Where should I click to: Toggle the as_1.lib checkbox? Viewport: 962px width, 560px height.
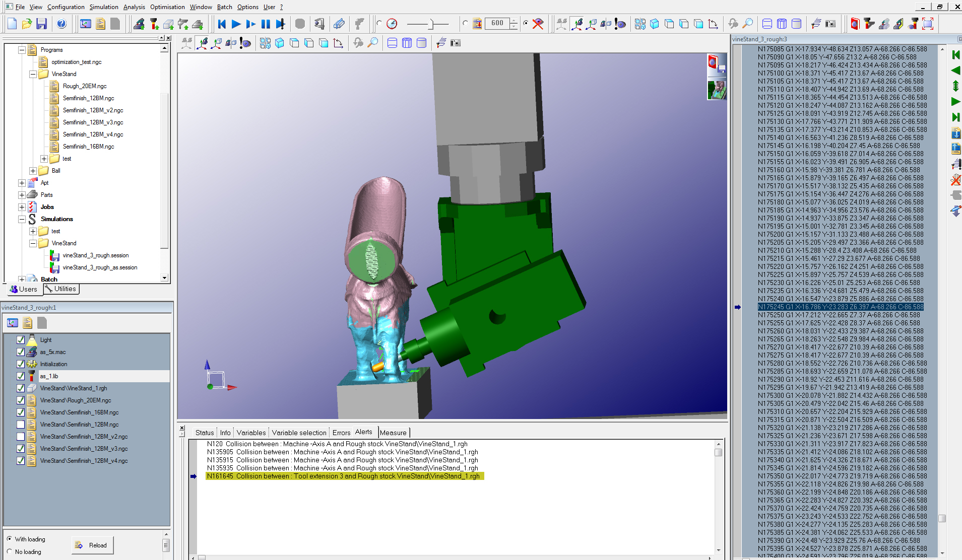(x=21, y=376)
